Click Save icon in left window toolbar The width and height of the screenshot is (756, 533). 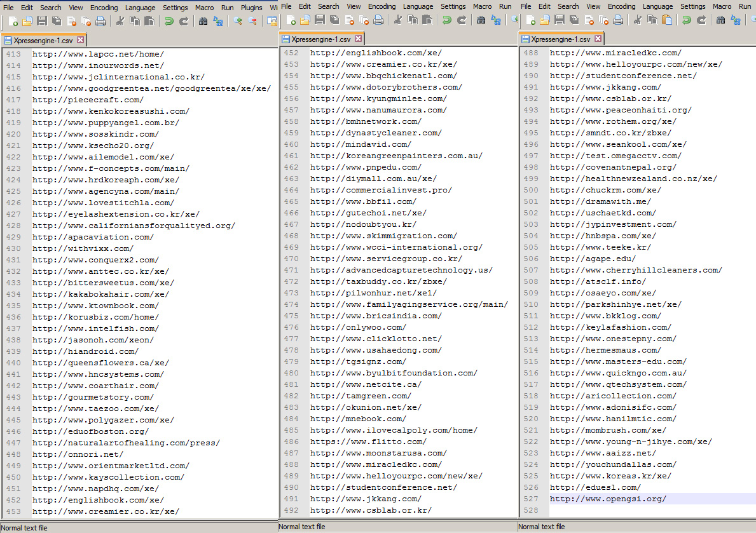pyautogui.click(x=42, y=21)
